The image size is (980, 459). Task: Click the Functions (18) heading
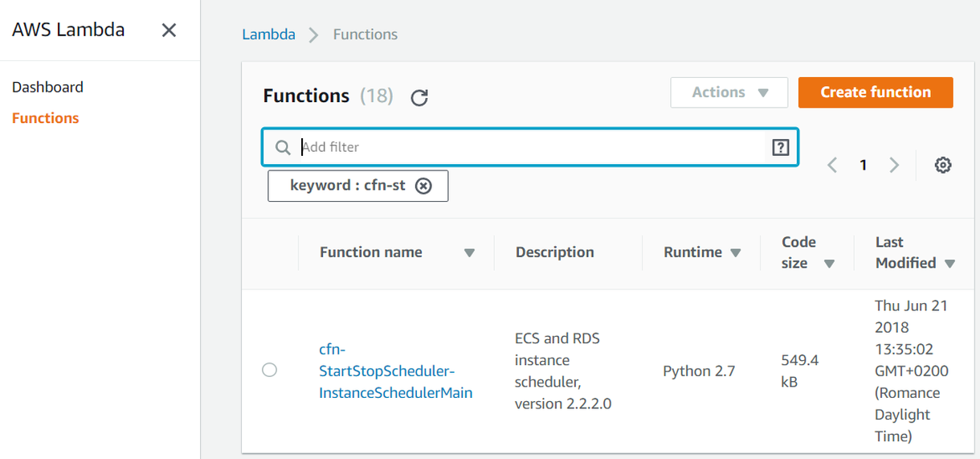(x=328, y=96)
